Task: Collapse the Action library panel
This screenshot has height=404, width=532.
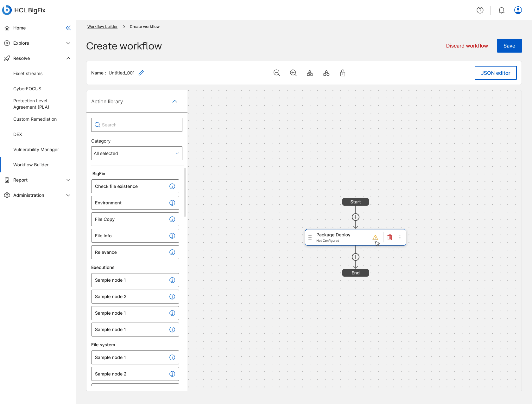Action: point(175,101)
